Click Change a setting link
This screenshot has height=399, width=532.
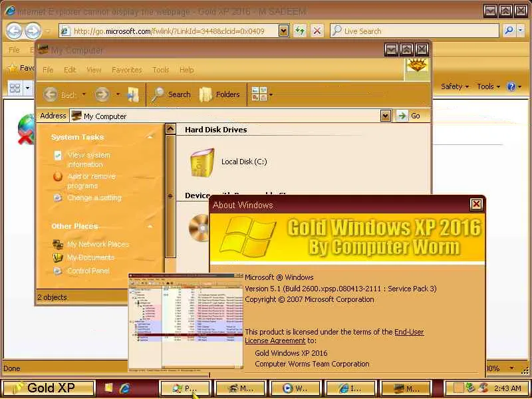94,198
